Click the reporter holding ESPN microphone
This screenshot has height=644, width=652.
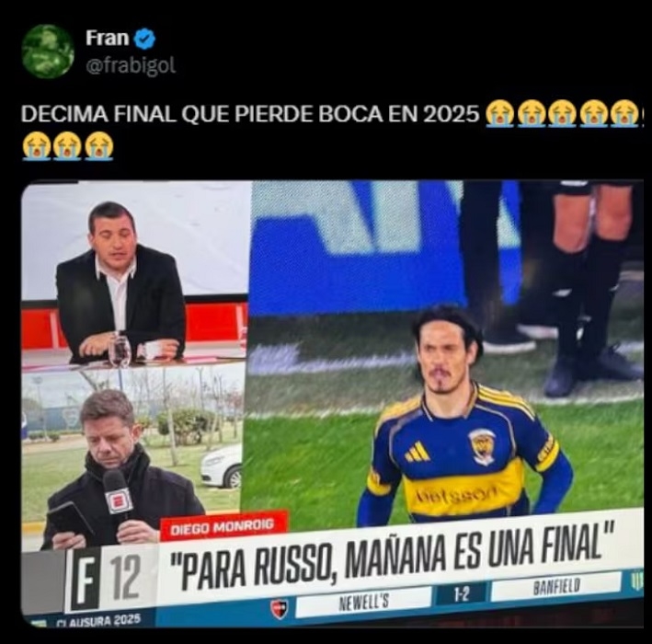(x=120, y=472)
